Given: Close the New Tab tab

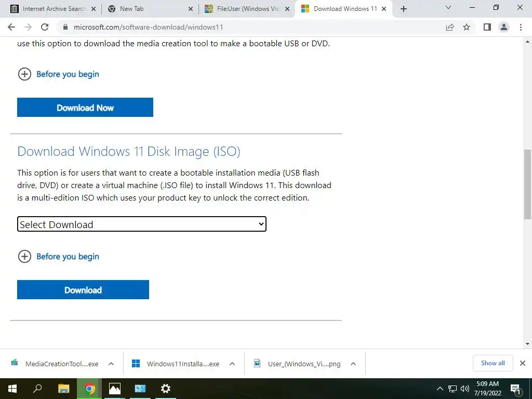Looking at the screenshot, I should pyautogui.click(x=191, y=9).
